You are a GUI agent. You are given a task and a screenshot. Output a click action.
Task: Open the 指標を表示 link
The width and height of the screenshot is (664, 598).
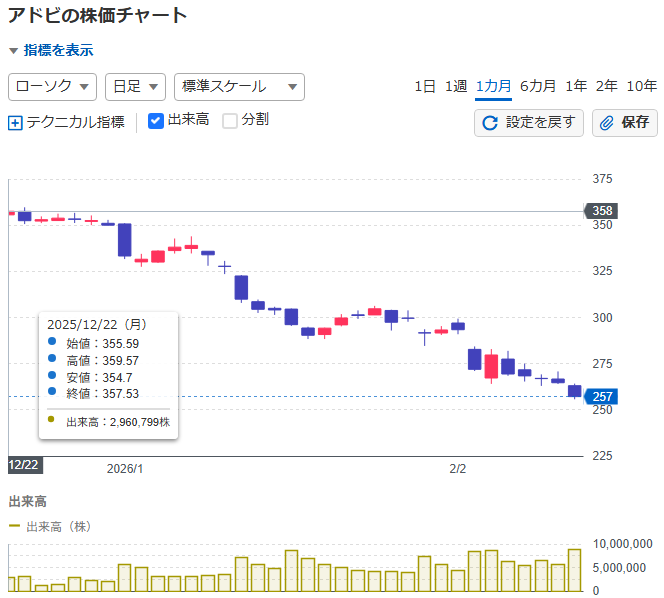point(58,50)
